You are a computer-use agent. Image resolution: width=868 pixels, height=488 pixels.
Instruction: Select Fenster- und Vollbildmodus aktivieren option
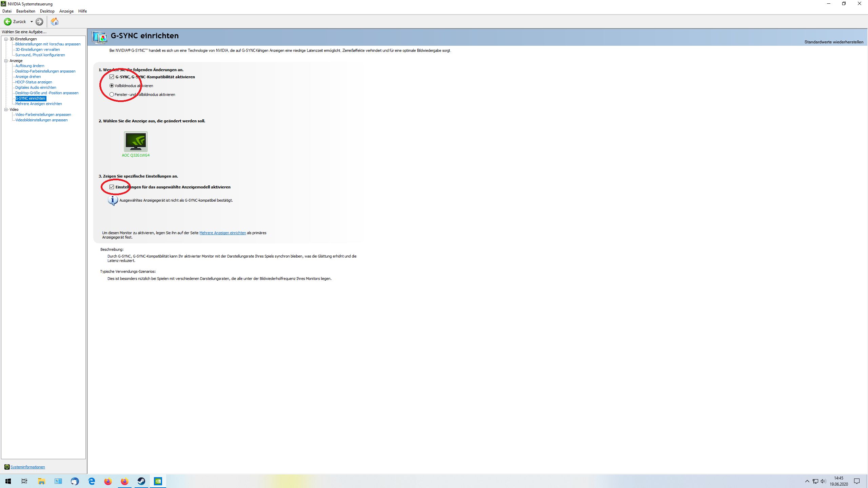112,95
